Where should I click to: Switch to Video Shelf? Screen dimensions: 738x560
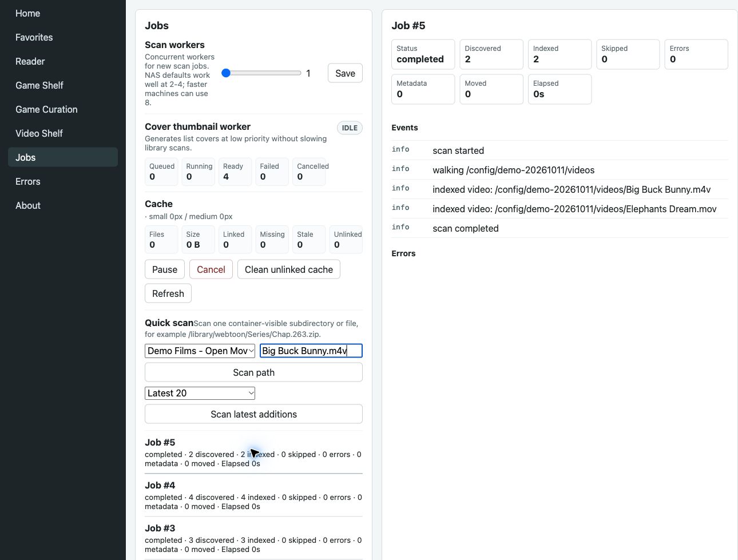pos(63,133)
